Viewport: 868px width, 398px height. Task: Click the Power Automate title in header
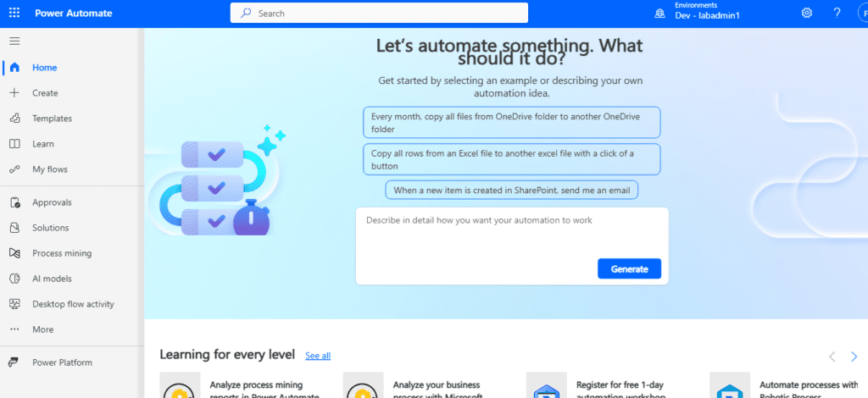(74, 14)
